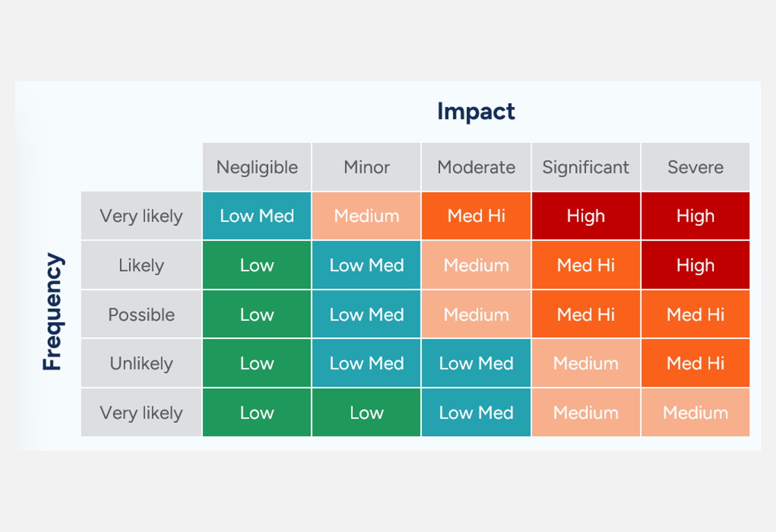Click the Low Med cell under Negligible

pos(257,216)
